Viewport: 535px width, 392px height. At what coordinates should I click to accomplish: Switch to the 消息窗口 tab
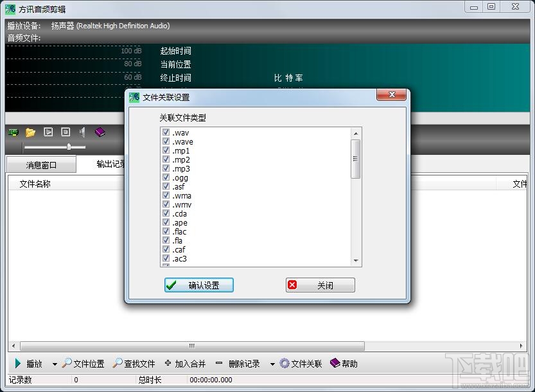(40, 164)
